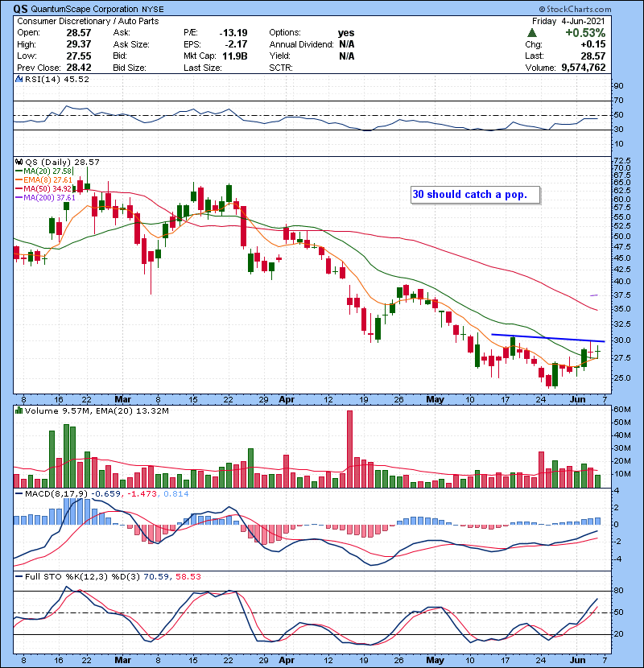Click the date Friday 4-Jun-2021
Image resolution: width=644 pixels, height=668 pixels.
click(x=568, y=21)
